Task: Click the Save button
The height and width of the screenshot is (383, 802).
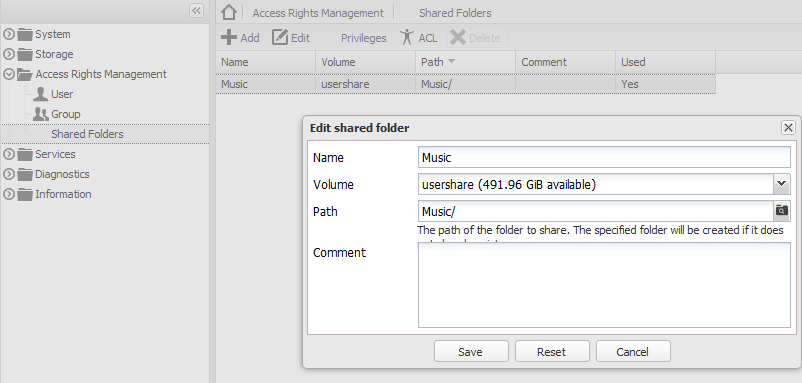Action: click(x=471, y=352)
